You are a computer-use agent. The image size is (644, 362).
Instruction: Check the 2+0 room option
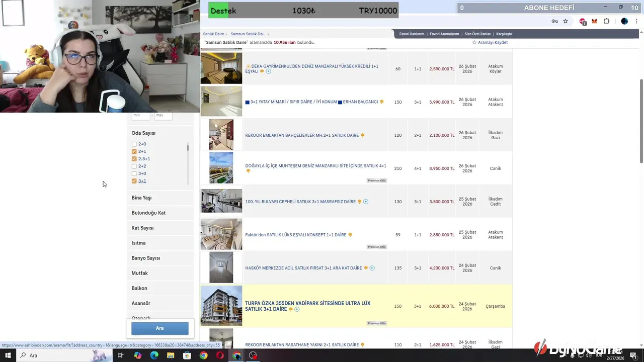[134, 144]
